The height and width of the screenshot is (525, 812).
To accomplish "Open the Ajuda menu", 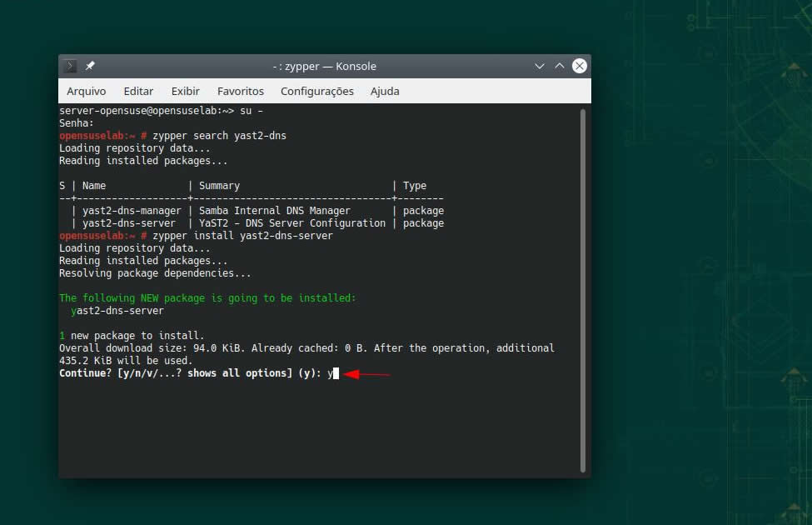I will pyautogui.click(x=384, y=91).
